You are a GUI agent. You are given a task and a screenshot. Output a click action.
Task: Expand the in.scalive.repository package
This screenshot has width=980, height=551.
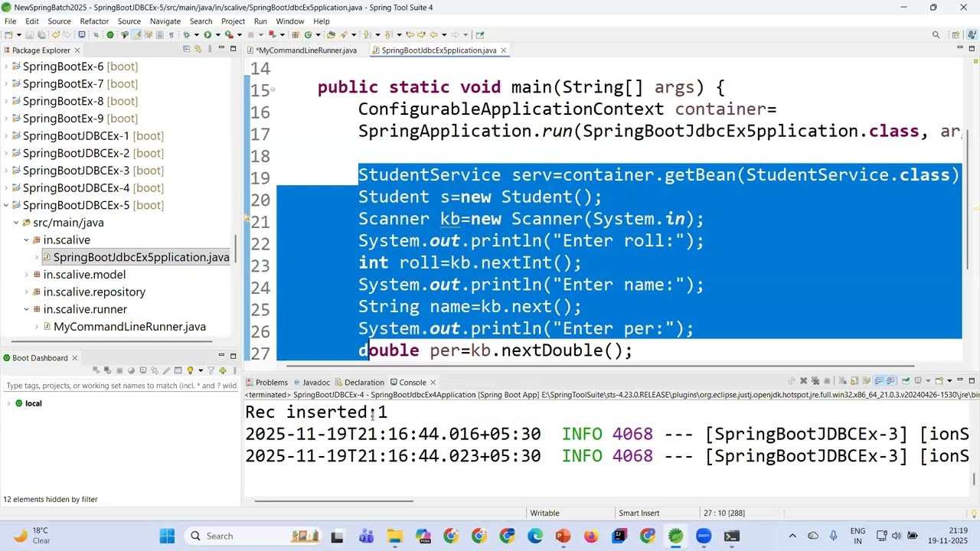point(26,292)
